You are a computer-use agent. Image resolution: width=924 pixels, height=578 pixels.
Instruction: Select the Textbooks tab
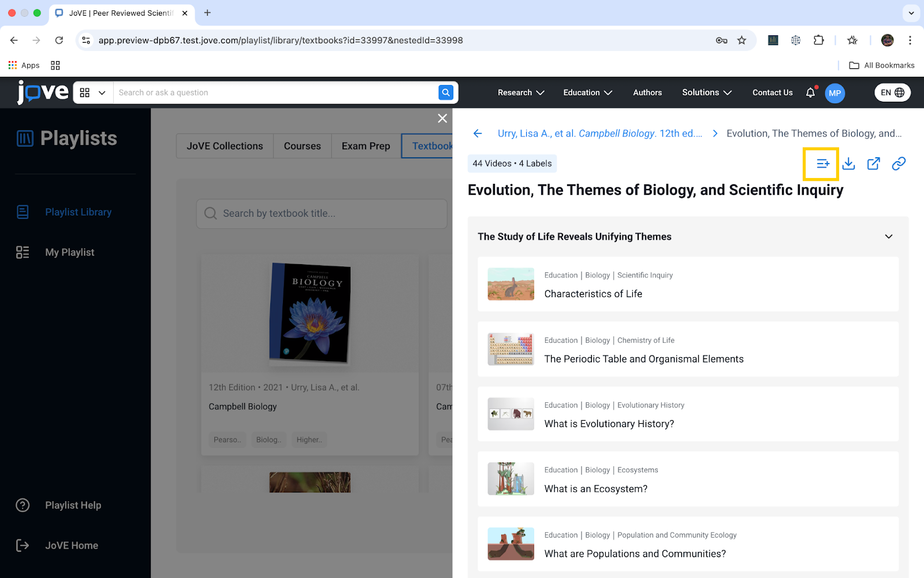coord(427,146)
